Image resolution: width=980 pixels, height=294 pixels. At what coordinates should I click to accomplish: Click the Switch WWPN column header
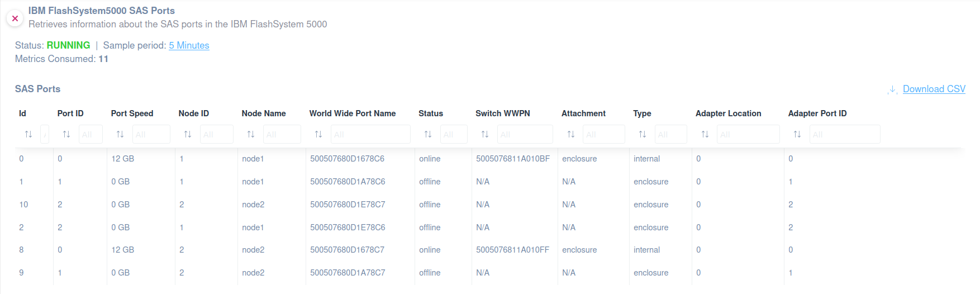[x=503, y=113]
